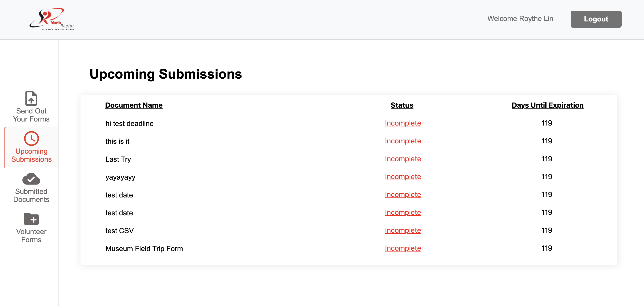Click the Volunteer Forms folder plus icon
Image resolution: width=644 pixels, height=306 pixels.
click(31, 219)
